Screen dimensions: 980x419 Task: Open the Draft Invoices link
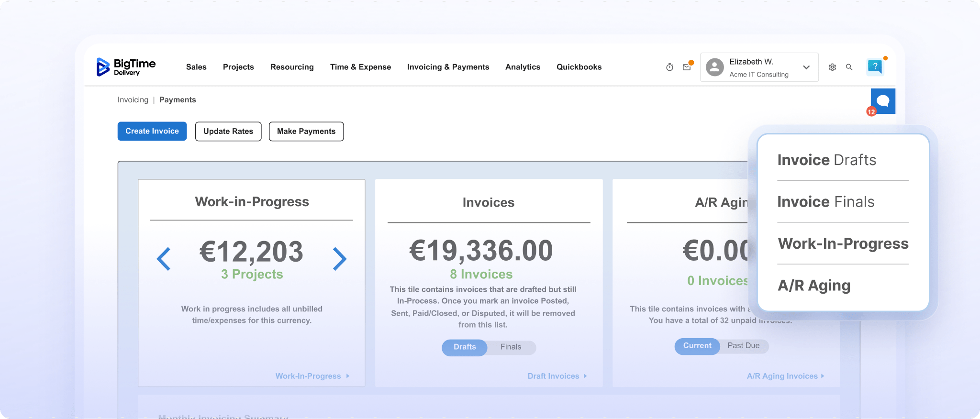point(557,376)
